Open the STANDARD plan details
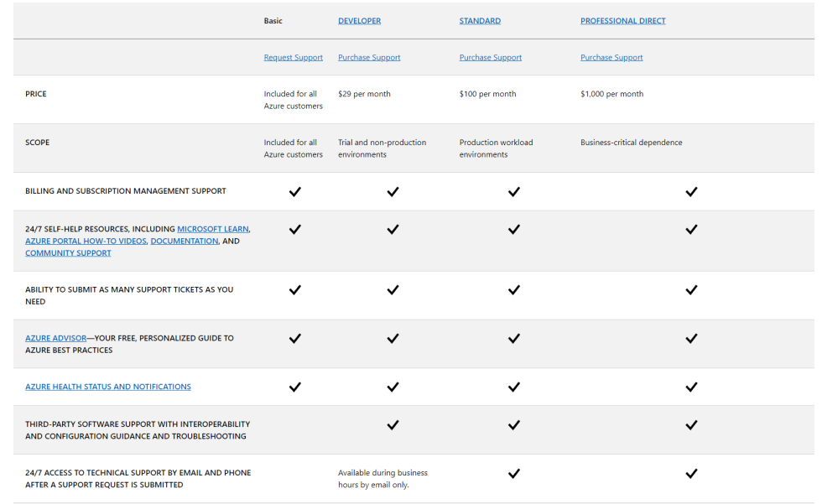822x504 pixels. tap(479, 20)
